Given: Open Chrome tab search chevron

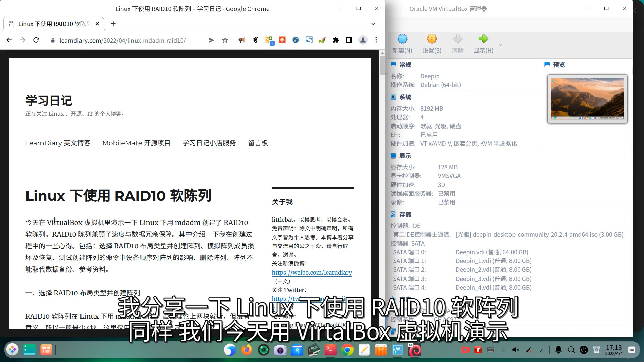Looking at the screenshot, I should point(373,24).
